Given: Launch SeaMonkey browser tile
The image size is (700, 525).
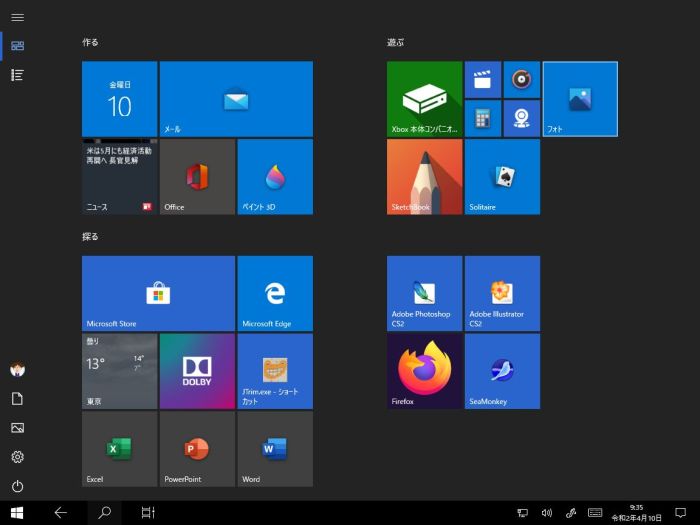Looking at the screenshot, I should pos(502,371).
